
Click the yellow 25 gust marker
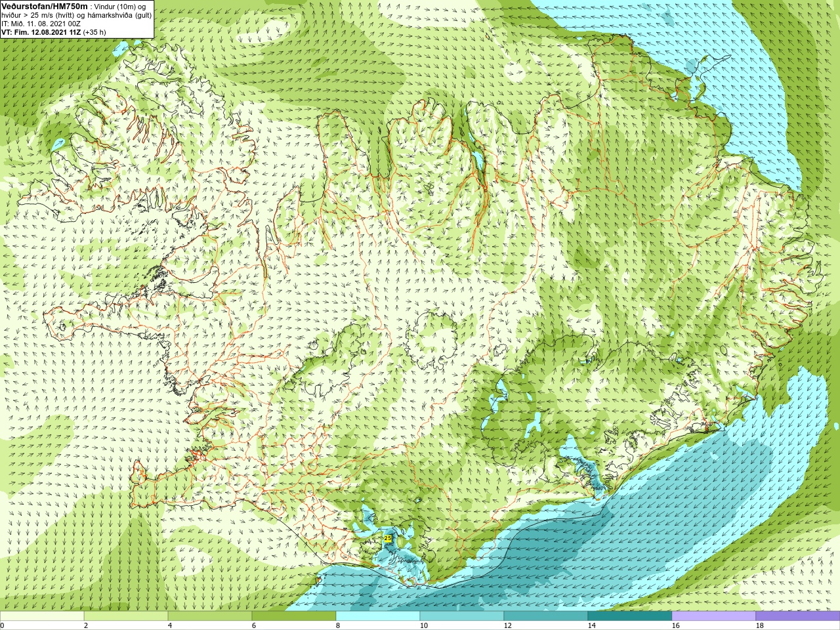[388, 538]
